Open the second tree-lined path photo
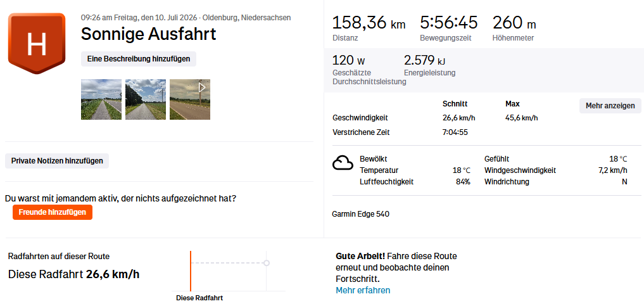This screenshot has width=644, height=306. click(146, 99)
